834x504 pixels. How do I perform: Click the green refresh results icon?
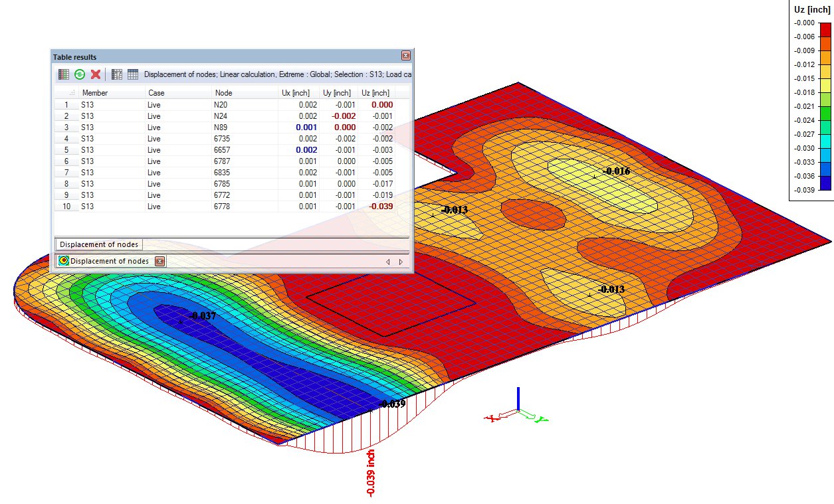click(x=80, y=74)
